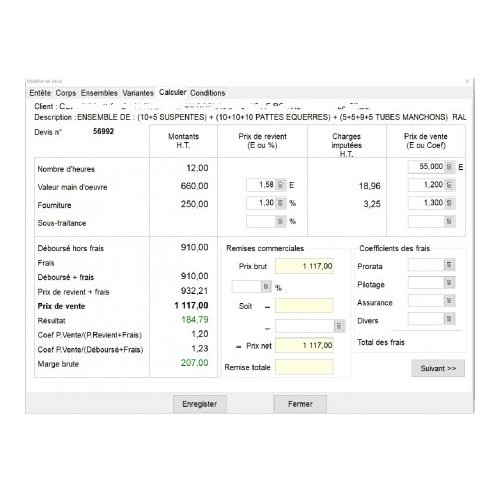Image resolution: width=500 pixels, height=500 pixels.
Task: Click calculator icon below the Soit field
Action: tap(339, 326)
